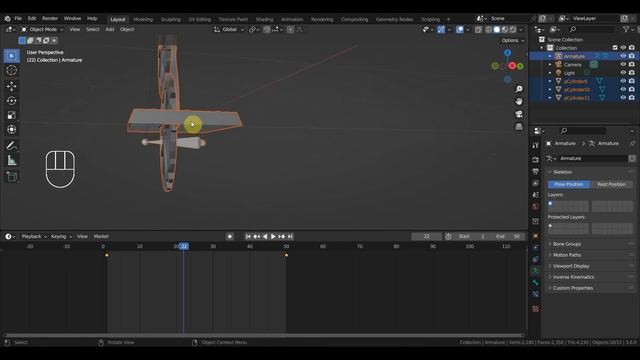
Task: Open the Output properties tab icon
Action: pyautogui.click(x=536, y=171)
